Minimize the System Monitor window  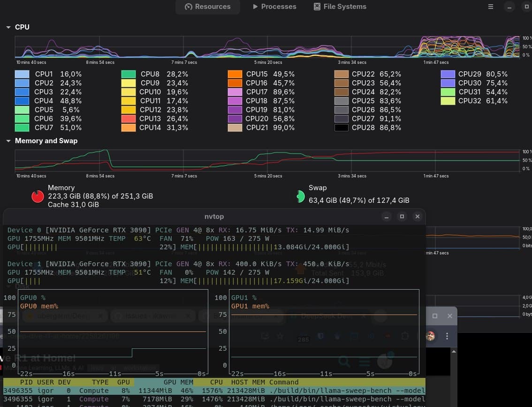pyautogui.click(x=509, y=7)
